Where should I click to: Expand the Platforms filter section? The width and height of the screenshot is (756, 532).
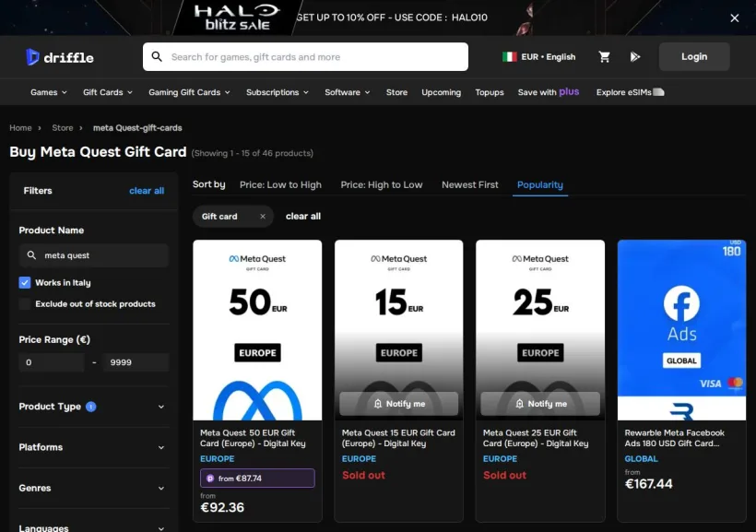[x=92, y=447]
